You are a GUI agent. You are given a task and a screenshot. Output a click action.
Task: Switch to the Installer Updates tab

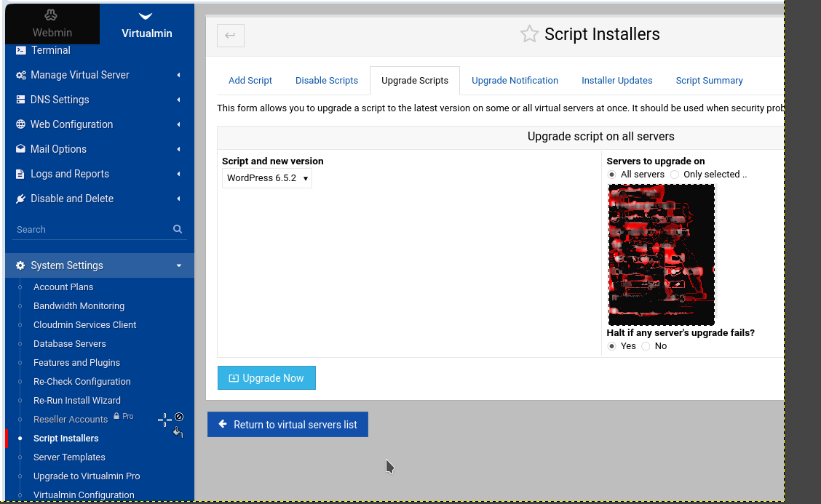(x=616, y=81)
